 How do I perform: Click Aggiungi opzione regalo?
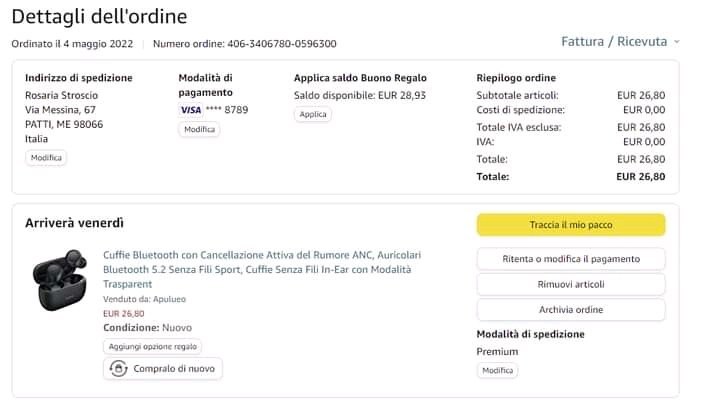(153, 346)
